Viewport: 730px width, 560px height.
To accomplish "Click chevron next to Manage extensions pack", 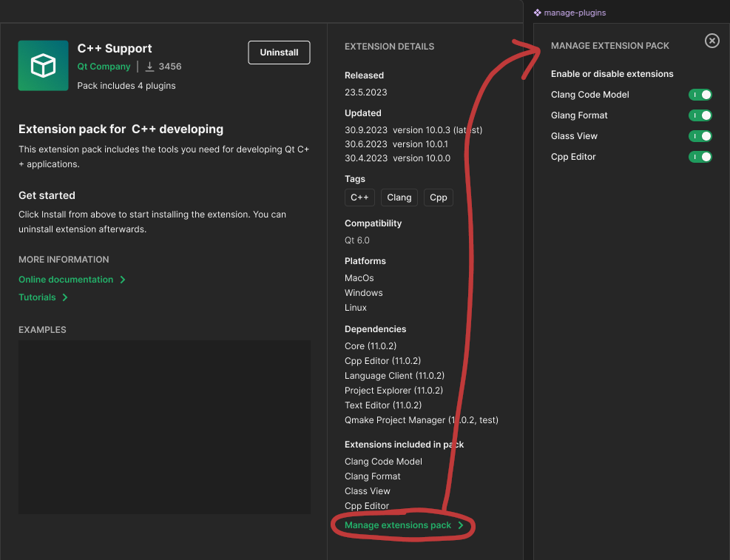I will [461, 525].
